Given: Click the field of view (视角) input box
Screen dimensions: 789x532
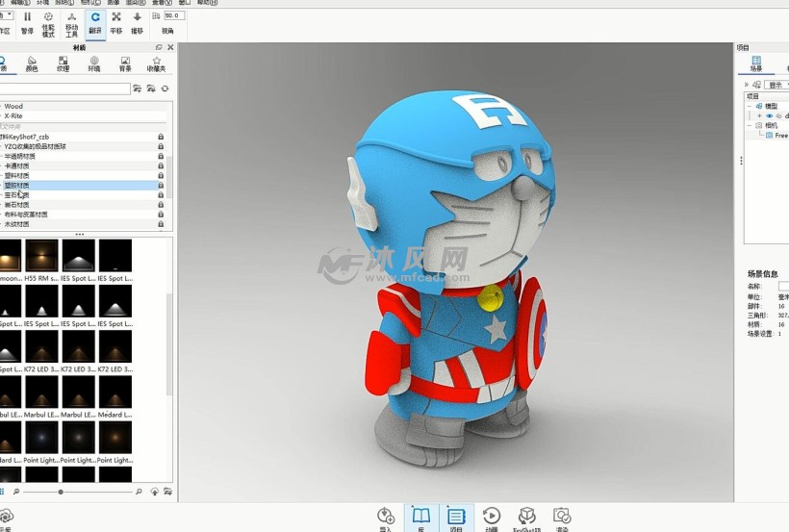Looking at the screenshot, I should (x=173, y=16).
